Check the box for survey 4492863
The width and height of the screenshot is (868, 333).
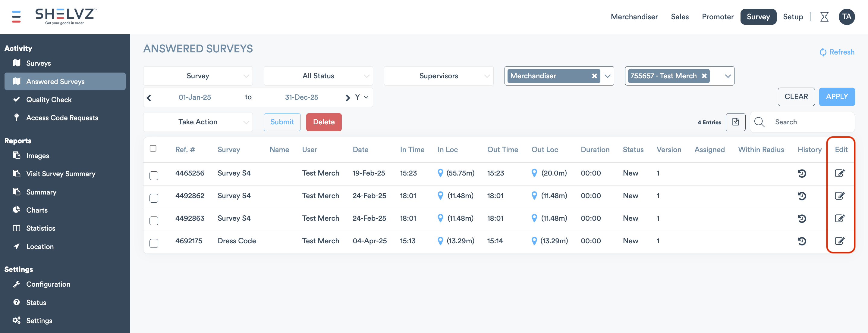coord(154,221)
